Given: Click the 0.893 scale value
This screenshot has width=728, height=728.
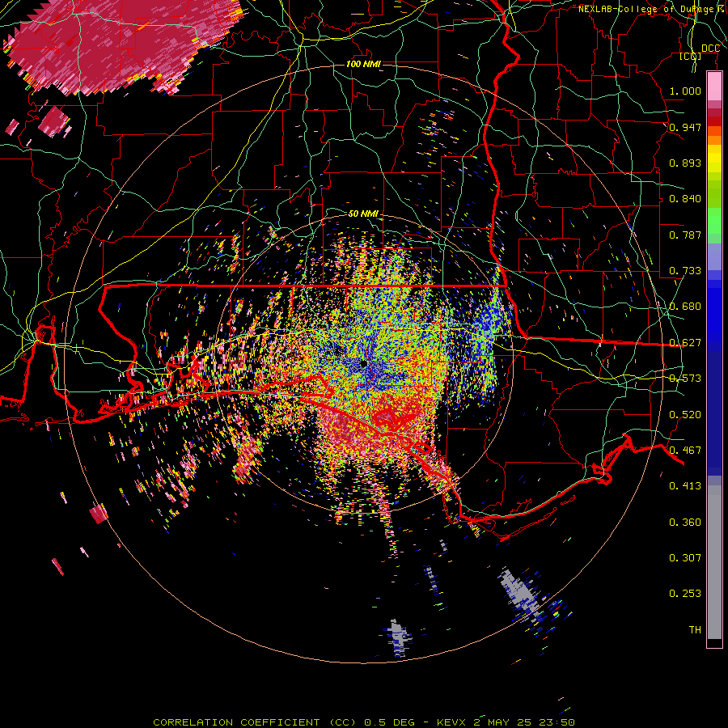Looking at the screenshot, I should coord(685,163).
